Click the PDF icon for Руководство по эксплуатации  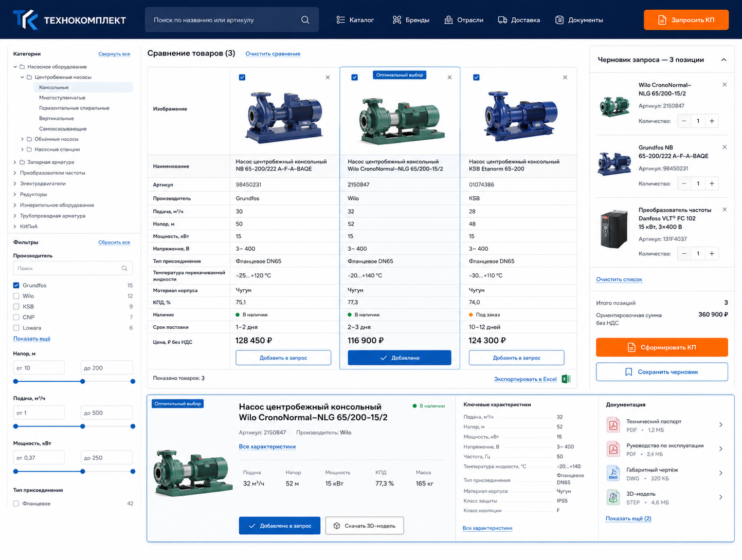click(x=613, y=450)
